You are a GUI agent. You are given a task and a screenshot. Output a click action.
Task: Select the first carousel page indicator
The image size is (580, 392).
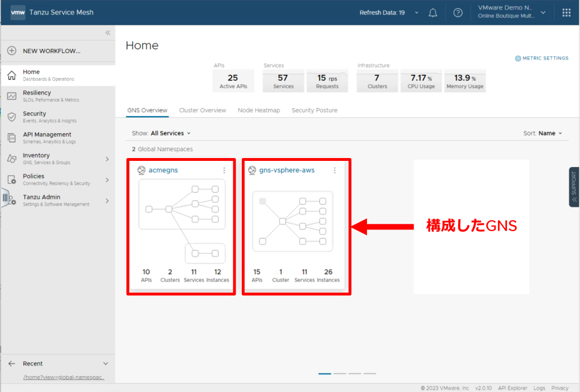coord(325,373)
